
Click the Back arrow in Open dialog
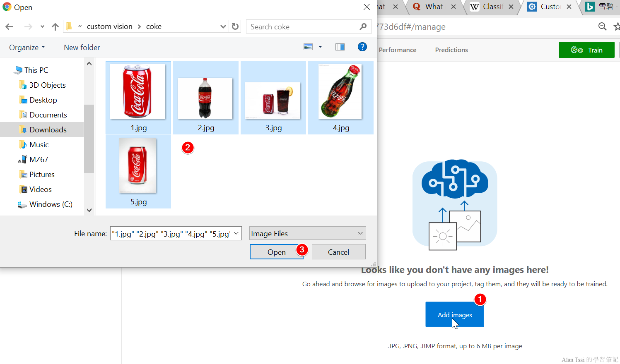tap(10, 26)
